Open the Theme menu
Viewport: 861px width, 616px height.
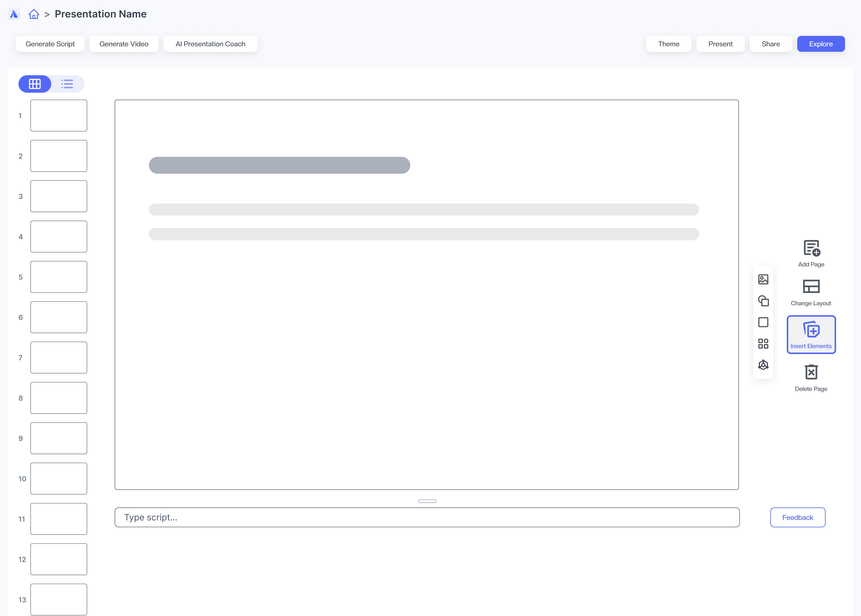[668, 44]
